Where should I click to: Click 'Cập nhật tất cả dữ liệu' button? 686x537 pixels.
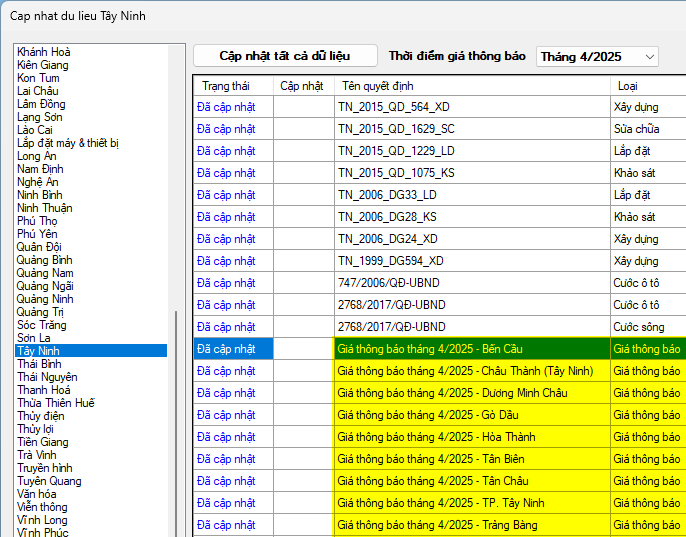285,56
